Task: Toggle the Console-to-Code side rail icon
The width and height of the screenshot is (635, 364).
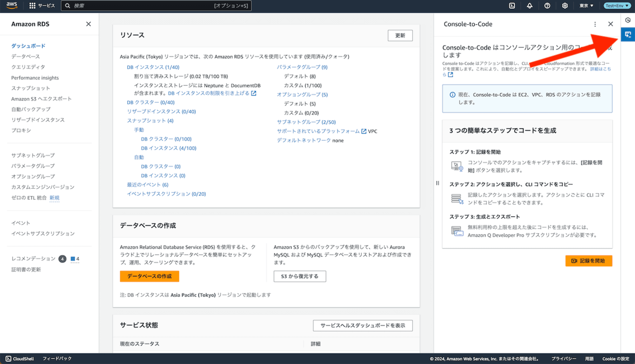Action: click(628, 35)
